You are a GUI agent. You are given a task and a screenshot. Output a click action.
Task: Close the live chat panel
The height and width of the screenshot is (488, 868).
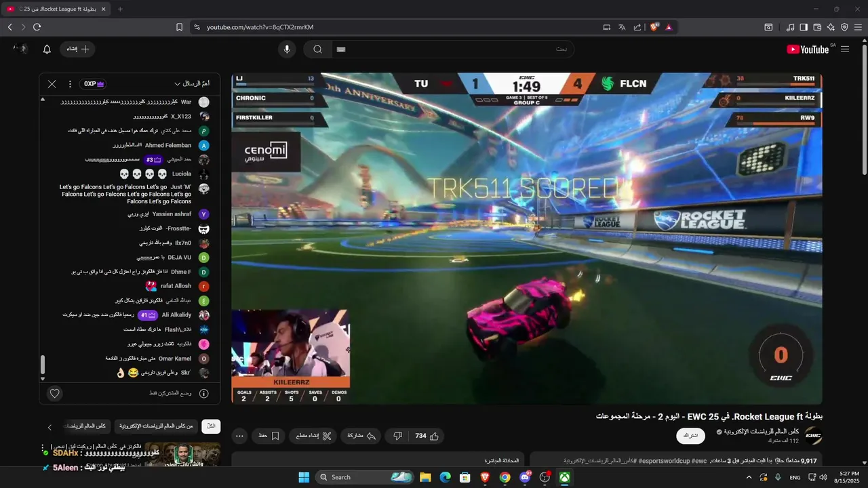point(52,84)
